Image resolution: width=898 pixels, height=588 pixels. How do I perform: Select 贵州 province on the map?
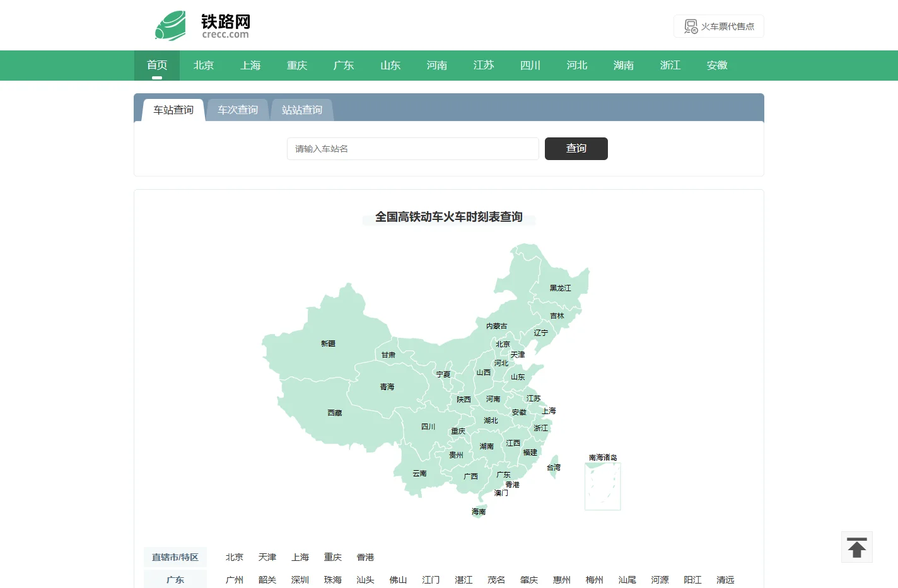coord(456,455)
